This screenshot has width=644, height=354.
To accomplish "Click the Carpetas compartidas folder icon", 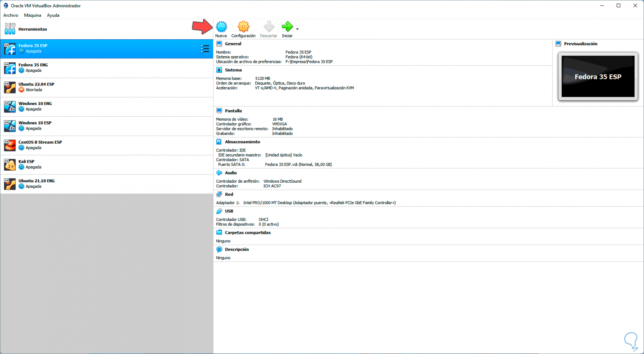I will tap(219, 233).
